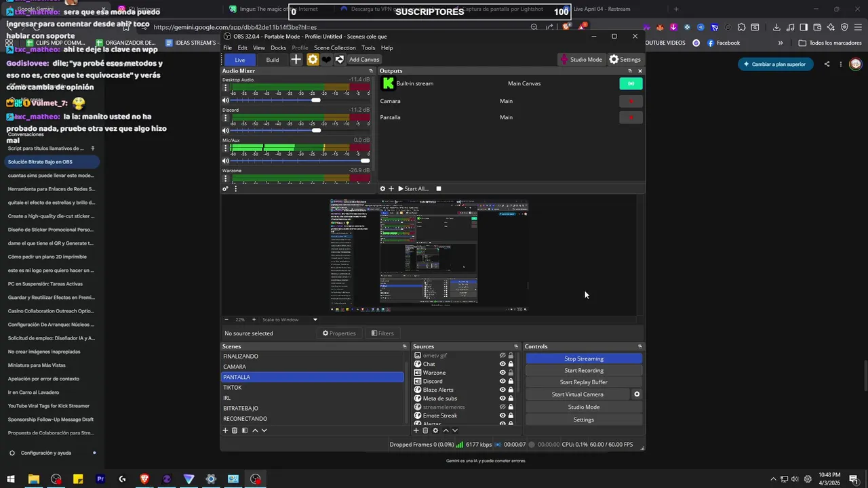The height and width of the screenshot is (488, 868).
Task: Click Kick logo of Built-in stream output
Action: [x=388, y=83]
